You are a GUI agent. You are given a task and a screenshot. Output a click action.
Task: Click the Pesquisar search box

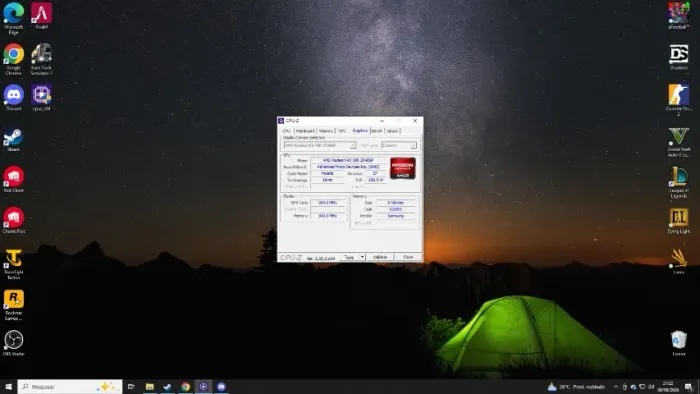coord(70,386)
